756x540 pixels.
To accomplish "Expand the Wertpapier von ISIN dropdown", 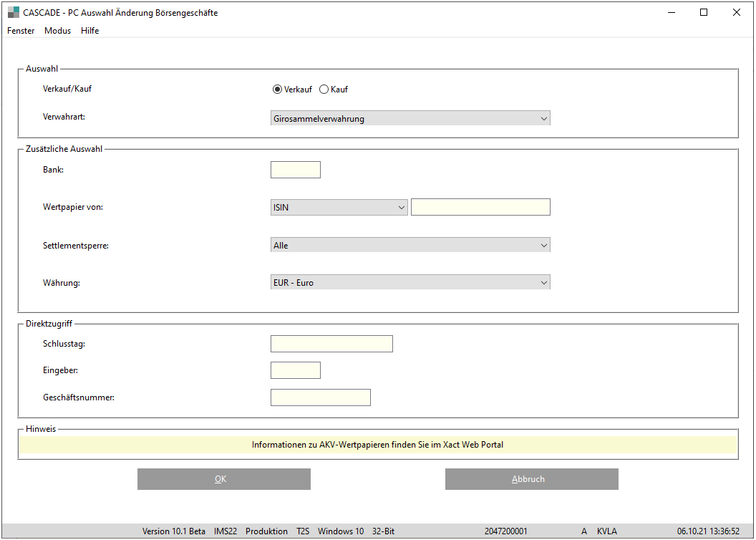I will click(339, 208).
